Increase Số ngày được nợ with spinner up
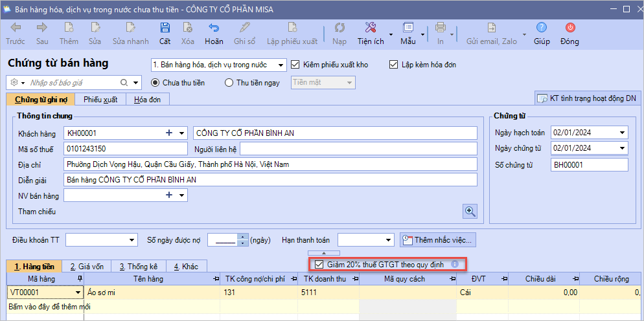The image size is (644, 321). (x=243, y=237)
